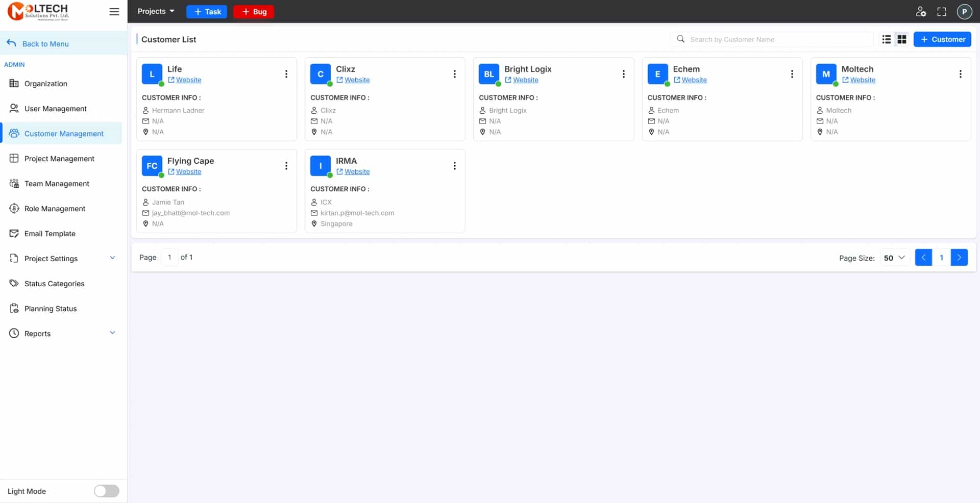980x503 pixels.
Task: Open IRMA's Website link
Action: 353,172
